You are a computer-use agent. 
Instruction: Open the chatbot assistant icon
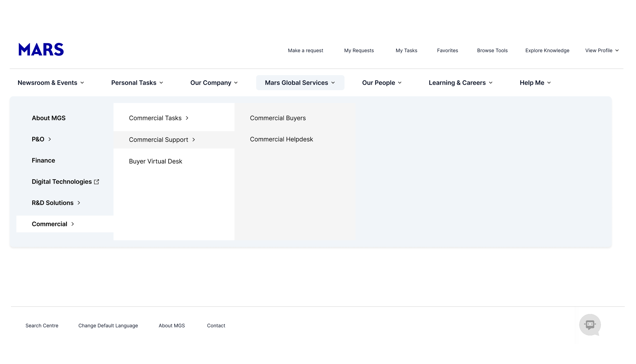590,325
